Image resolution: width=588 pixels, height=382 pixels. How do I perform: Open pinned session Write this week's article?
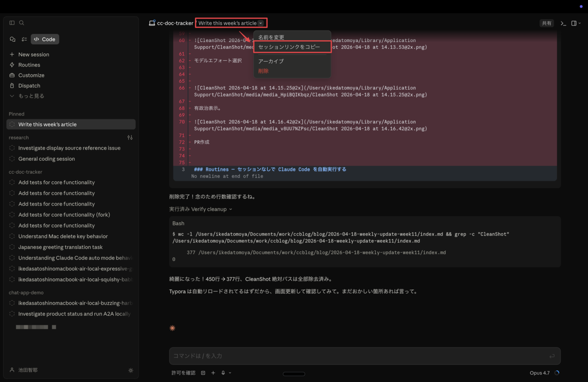71,124
